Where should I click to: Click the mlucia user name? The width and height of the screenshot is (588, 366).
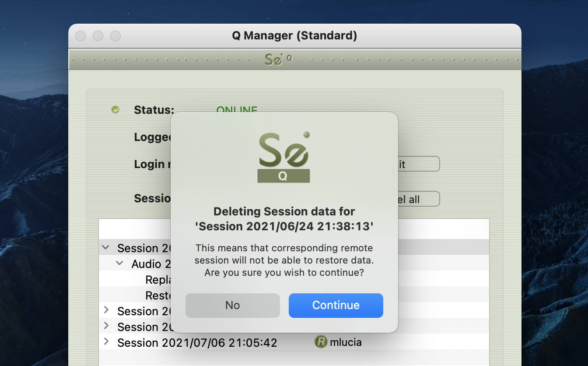coord(346,342)
